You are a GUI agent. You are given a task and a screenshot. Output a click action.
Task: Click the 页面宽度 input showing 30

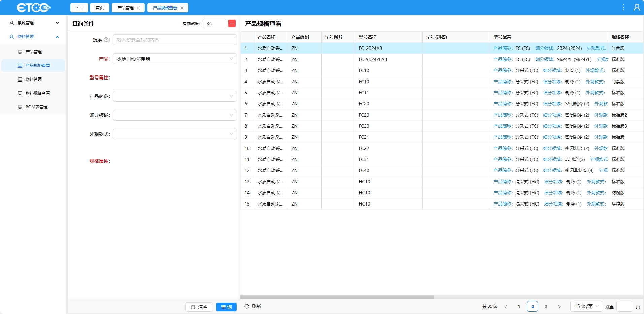(215, 23)
